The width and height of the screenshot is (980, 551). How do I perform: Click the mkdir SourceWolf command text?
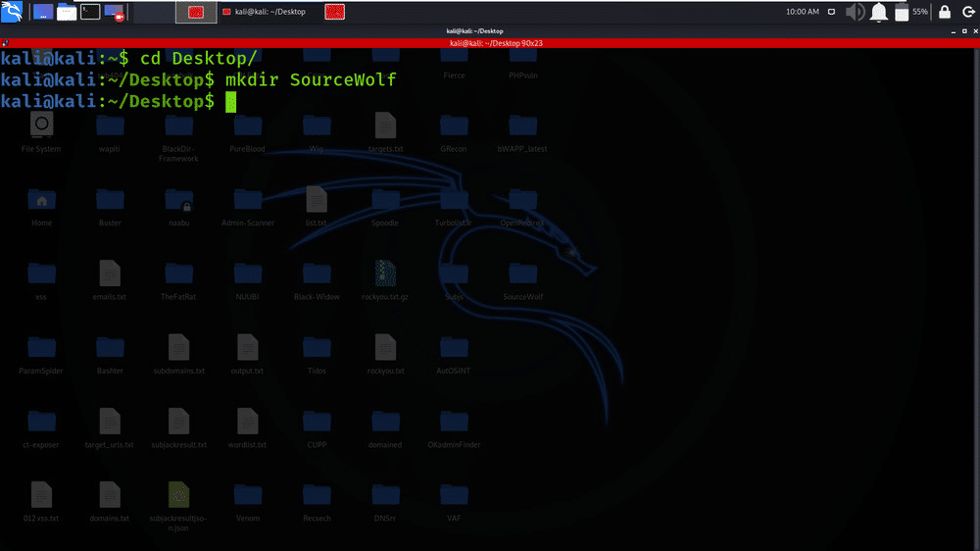[311, 80]
